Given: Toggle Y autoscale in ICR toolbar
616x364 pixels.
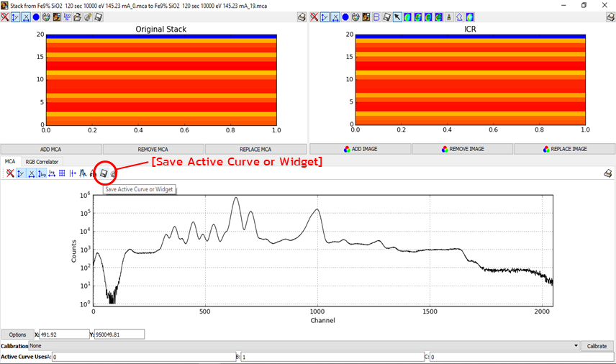Looking at the screenshot, I should click(325, 17).
